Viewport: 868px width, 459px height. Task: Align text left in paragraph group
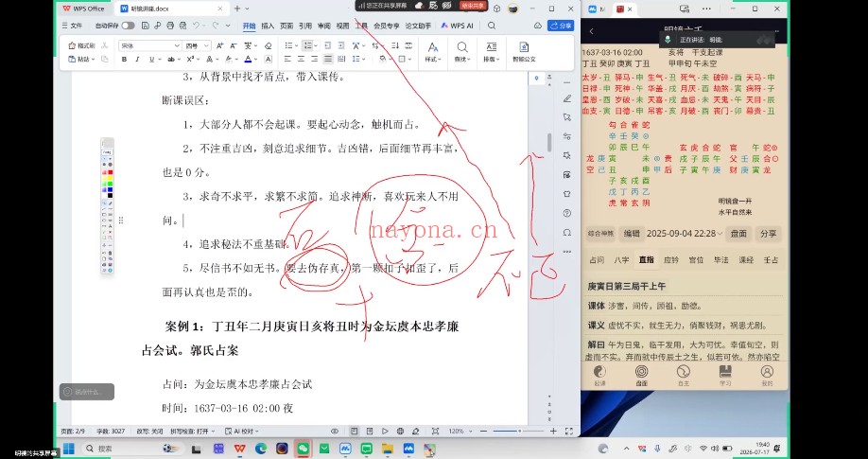(287, 60)
